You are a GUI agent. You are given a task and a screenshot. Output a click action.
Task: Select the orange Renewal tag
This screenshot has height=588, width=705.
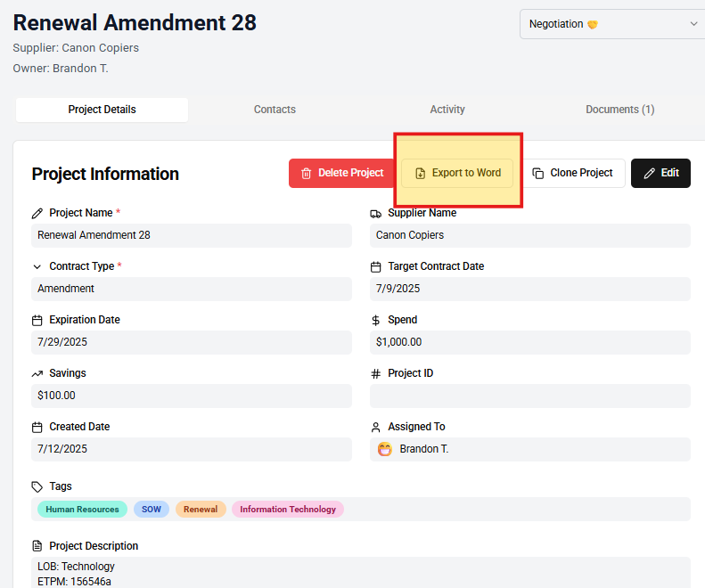[201, 510]
